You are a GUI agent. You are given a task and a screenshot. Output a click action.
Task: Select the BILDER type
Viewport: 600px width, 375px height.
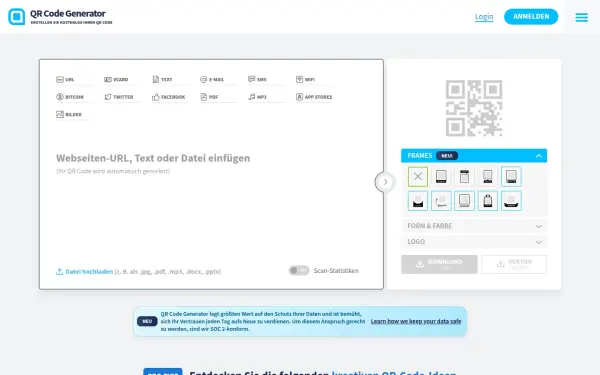(69, 114)
